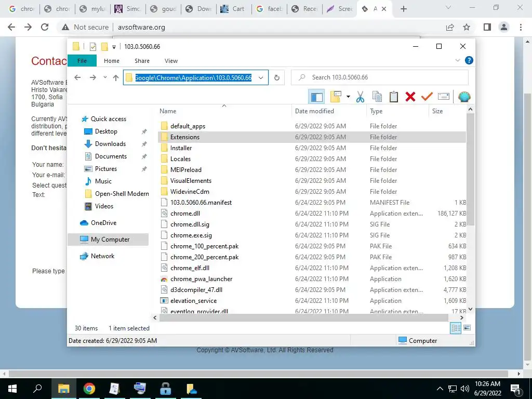Open Folder Options toolbar icon

tap(336, 97)
